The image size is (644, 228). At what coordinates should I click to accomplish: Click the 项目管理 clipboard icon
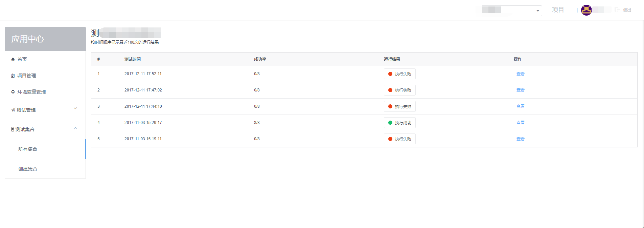pos(13,76)
